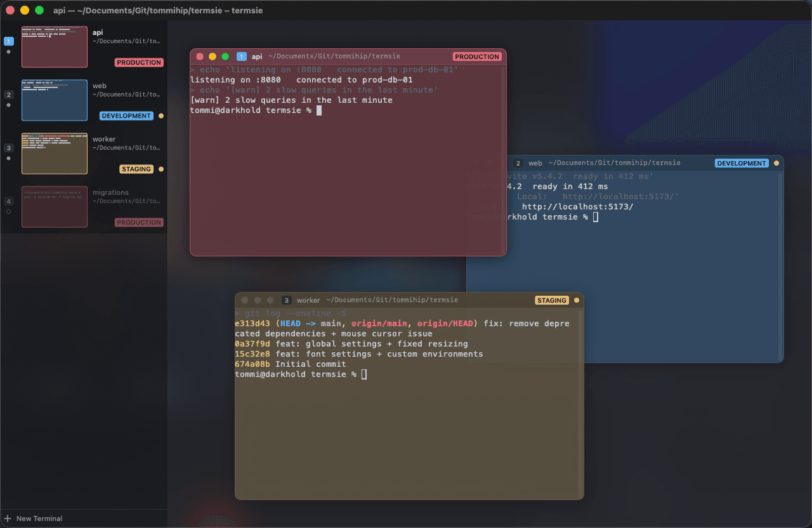Click the hollow status circle under sidebar badge 4
Screen dimensions: 812x528
point(8,212)
